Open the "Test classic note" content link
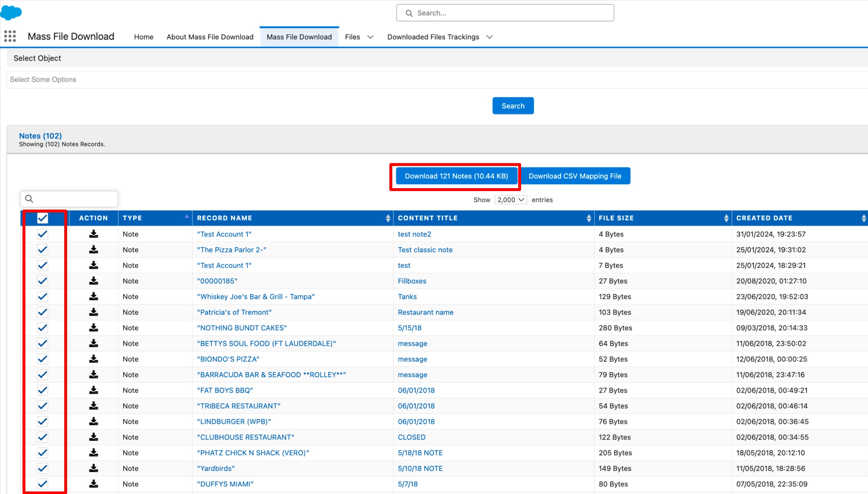 click(425, 250)
